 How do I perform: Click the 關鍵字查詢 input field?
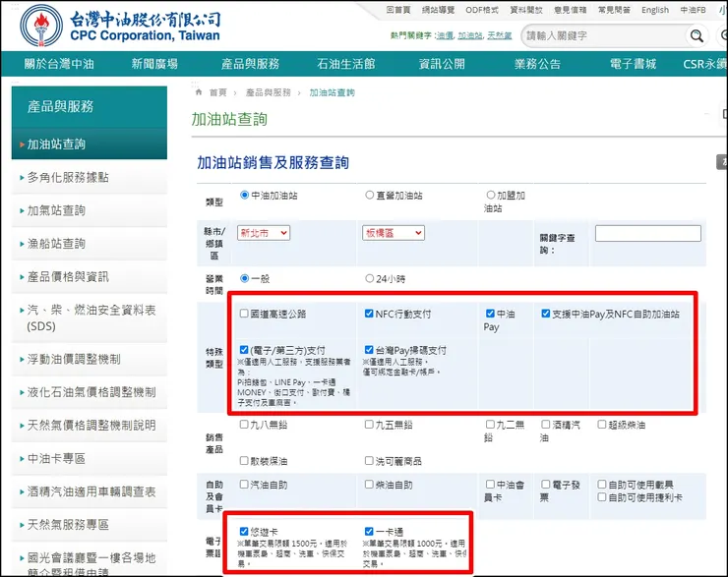[648, 233]
